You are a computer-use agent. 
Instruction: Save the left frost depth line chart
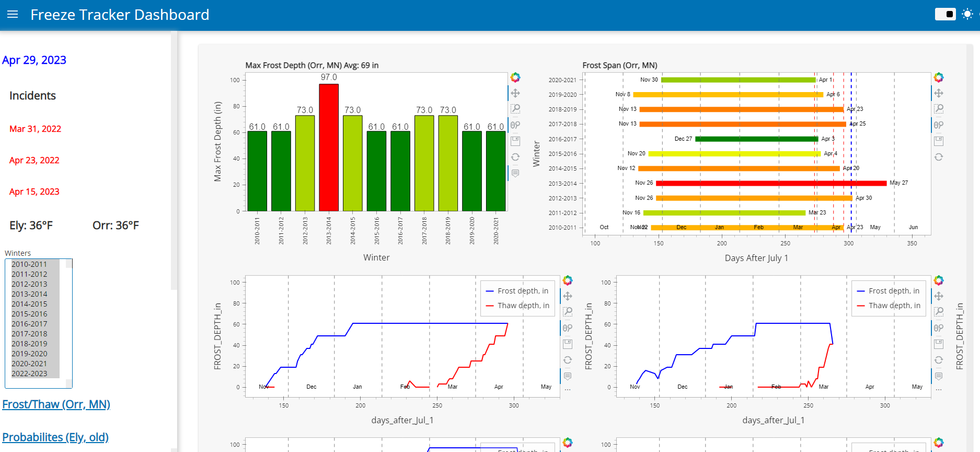pos(568,344)
